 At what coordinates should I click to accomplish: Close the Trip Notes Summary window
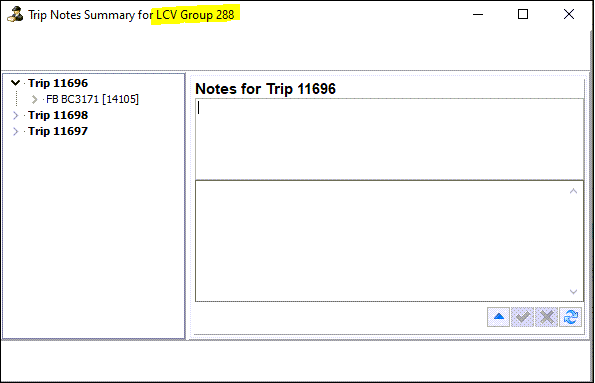[568, 14]
